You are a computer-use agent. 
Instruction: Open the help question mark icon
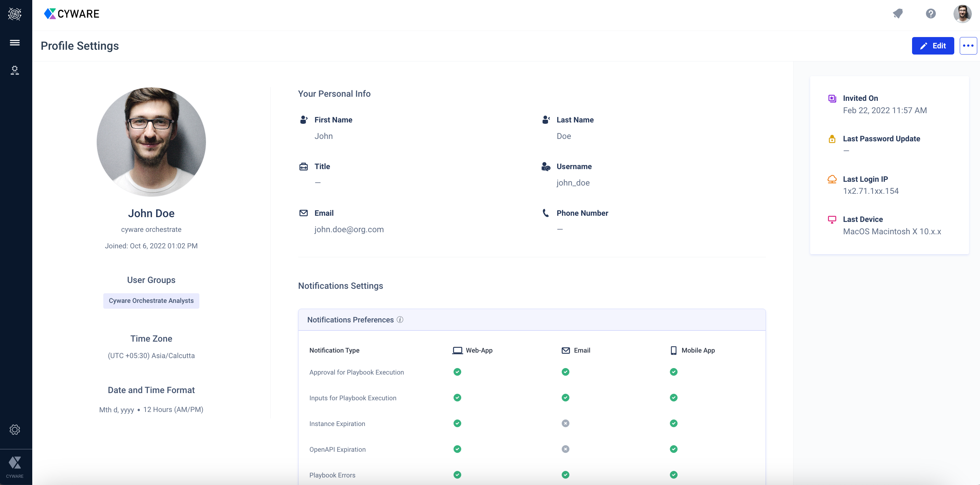point(931,14)
